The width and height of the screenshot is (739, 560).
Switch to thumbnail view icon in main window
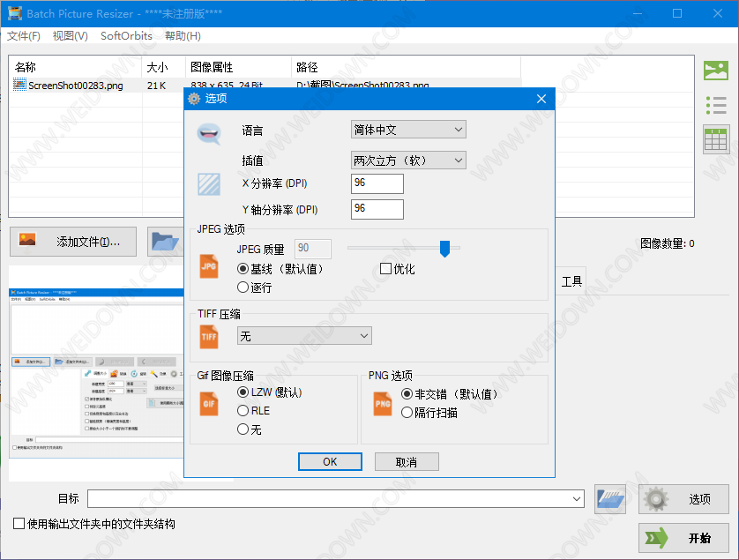716,71
